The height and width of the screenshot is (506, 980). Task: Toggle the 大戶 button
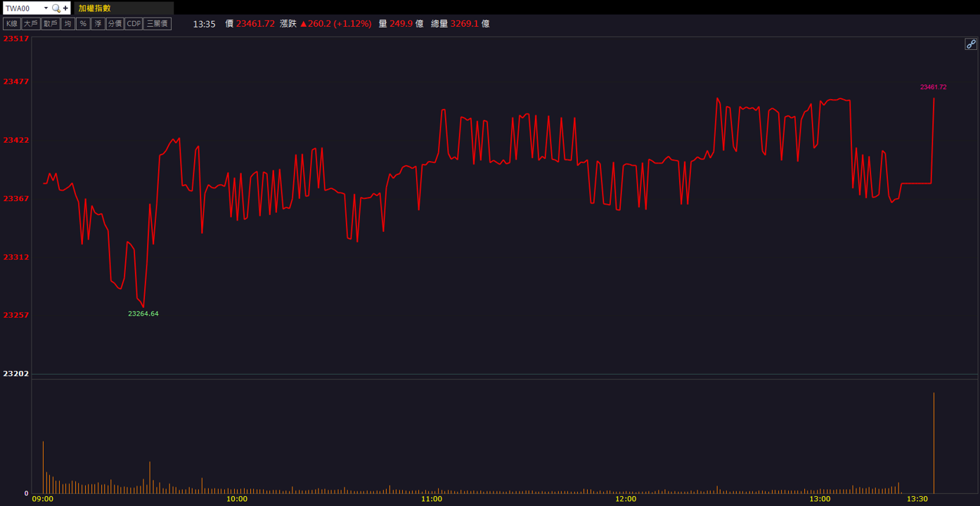(31, 24)
